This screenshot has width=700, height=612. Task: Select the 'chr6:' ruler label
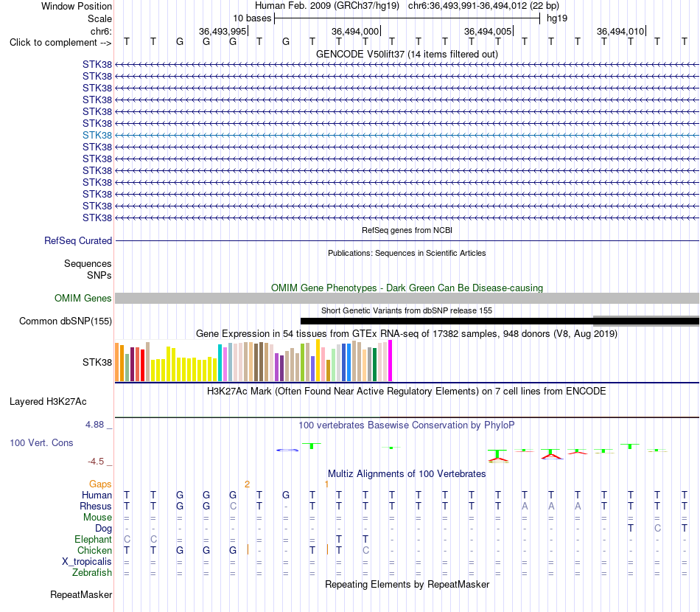(101, 31)
